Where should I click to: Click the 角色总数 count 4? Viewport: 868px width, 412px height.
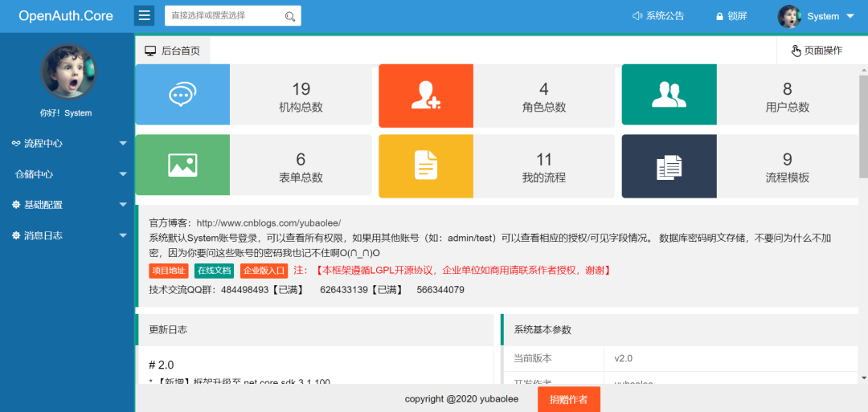544,89
